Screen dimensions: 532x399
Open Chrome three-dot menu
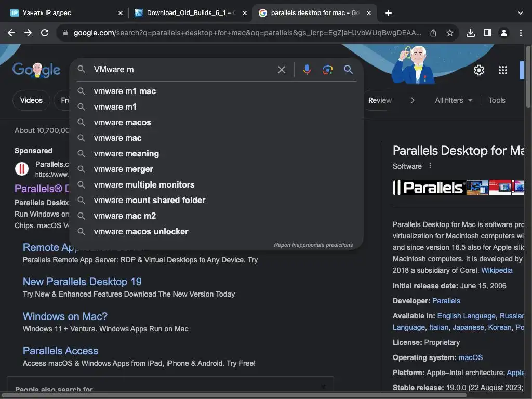point(521,33)
